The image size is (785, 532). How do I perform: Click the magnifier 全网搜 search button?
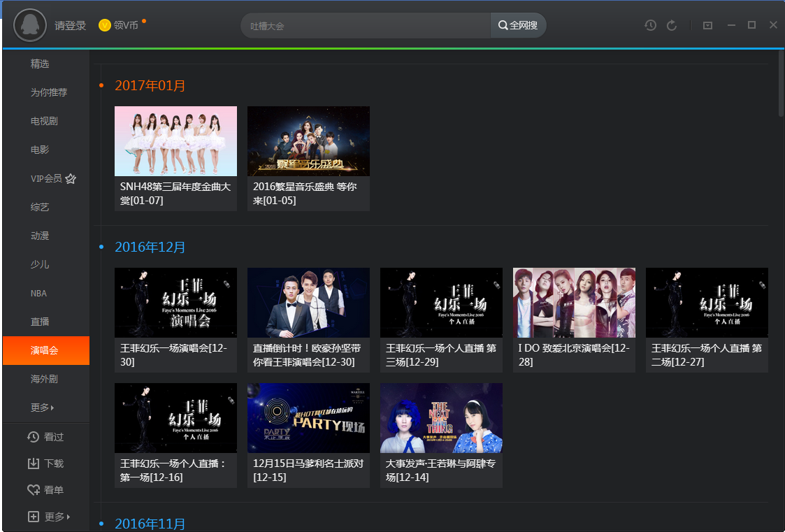click(x=518, y=25)
